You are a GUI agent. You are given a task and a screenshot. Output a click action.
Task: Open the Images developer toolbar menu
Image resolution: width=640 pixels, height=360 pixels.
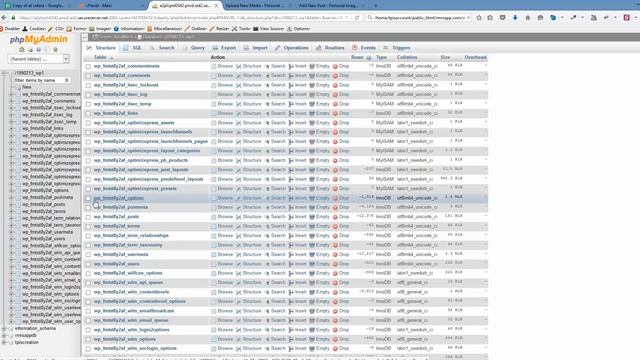pyautogui.click(x=101, y=29)
